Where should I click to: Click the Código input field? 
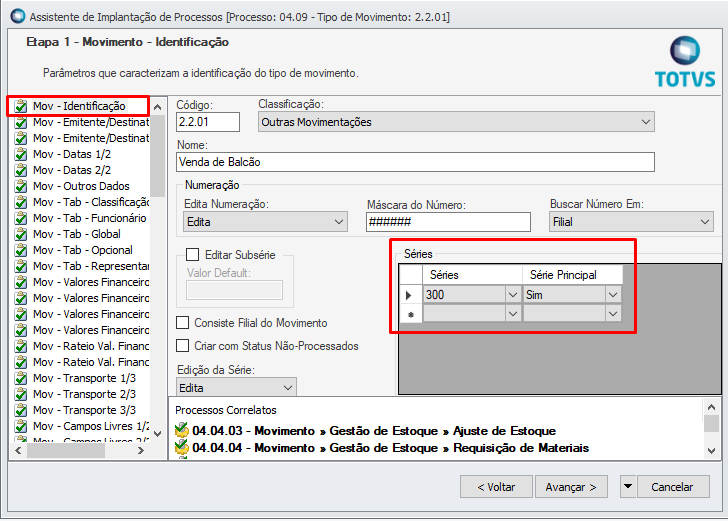pyautogui.click(x=208, y=122)
